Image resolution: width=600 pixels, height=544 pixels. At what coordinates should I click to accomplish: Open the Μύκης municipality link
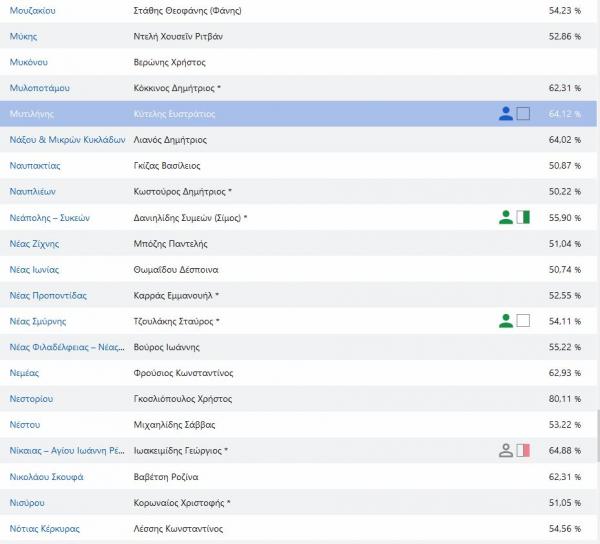pyautogui.click(x=23, y=36)
